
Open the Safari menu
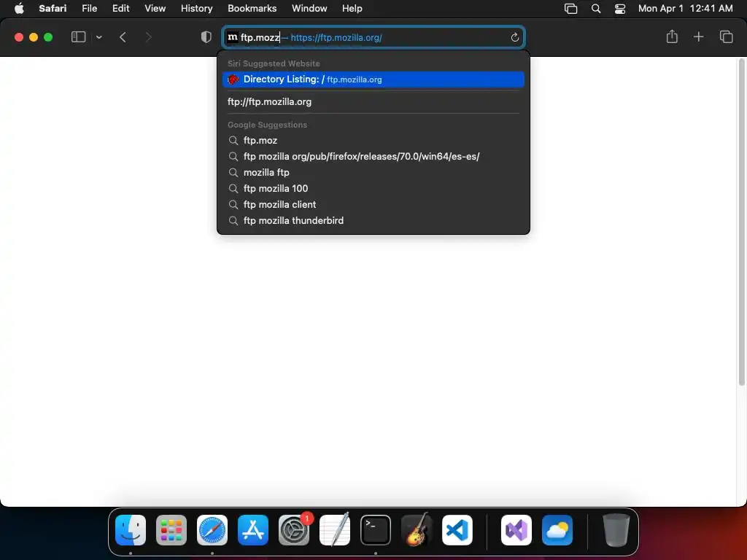pyautogui.click(x=53, y=8)
